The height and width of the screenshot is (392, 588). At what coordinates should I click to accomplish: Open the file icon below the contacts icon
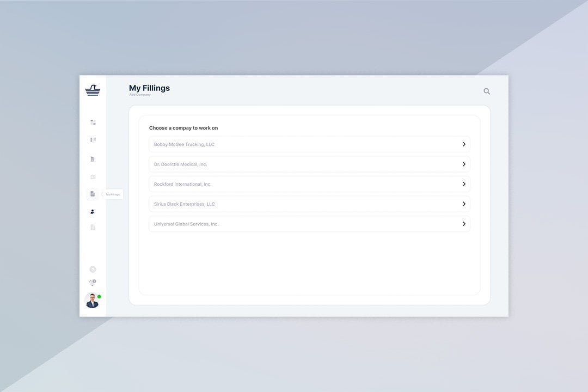click(93, 228)
